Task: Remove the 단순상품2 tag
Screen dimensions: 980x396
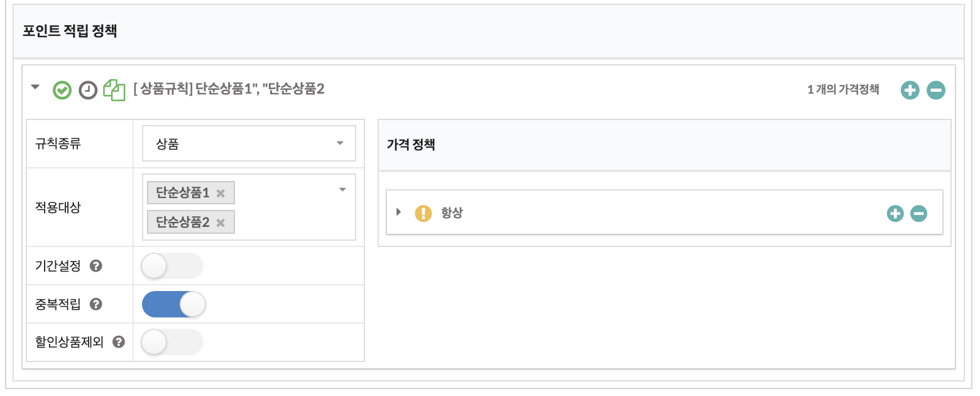Action: point(220,223)
